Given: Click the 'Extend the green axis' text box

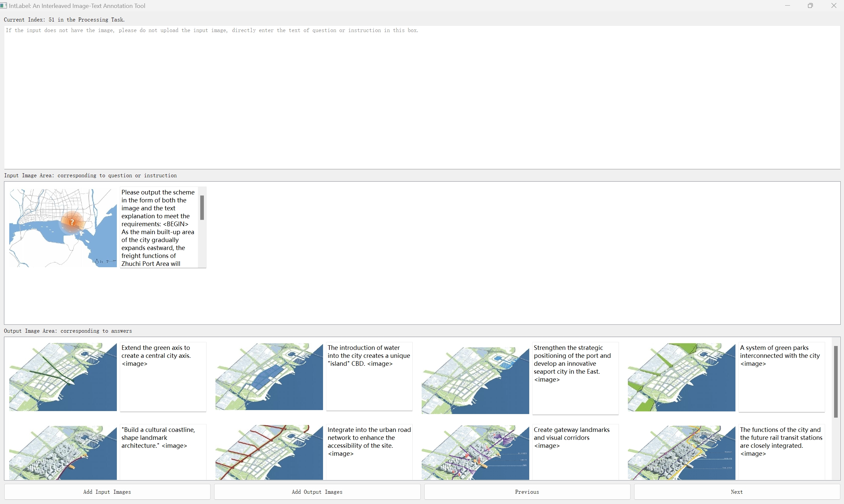Looking at the screenshot, I should click(x=163, y=377).
